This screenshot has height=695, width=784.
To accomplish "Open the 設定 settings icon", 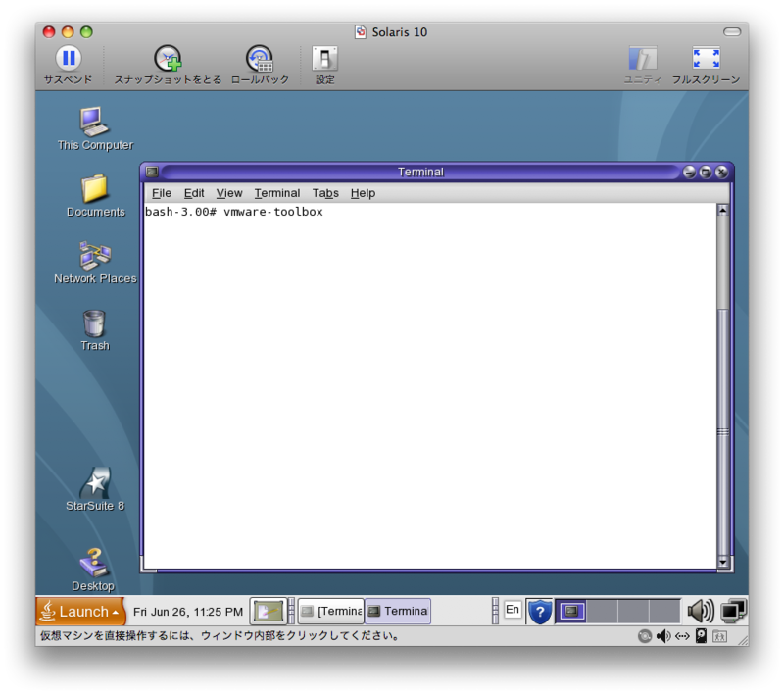I will tap(325, 59).
